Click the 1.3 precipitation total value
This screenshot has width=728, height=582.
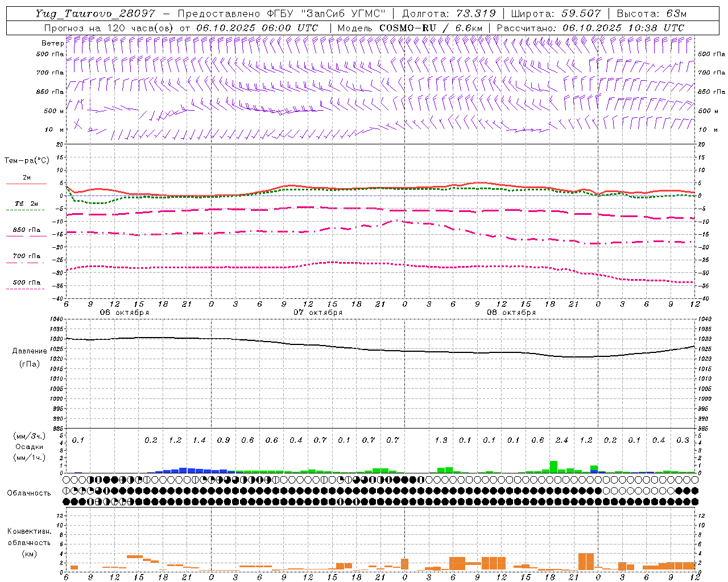[441, 440]
